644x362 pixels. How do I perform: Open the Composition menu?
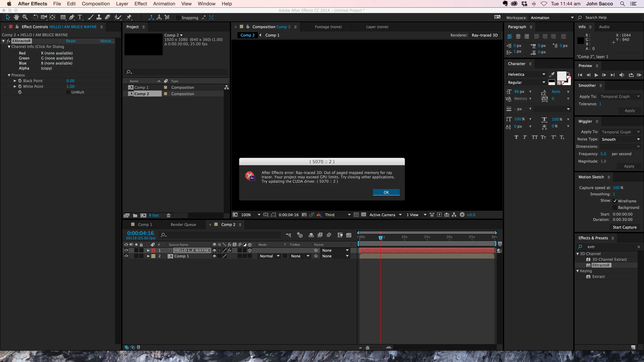click(x=96, y=4)
